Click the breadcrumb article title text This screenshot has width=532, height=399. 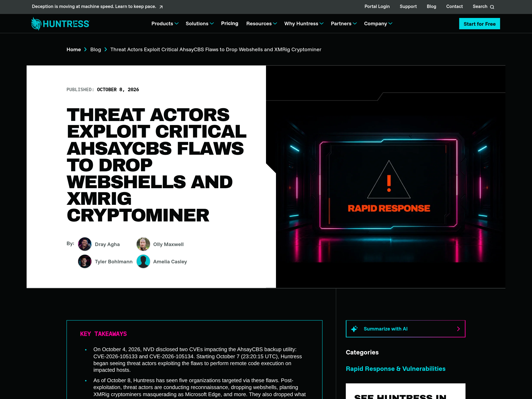[x=216, y=49]
